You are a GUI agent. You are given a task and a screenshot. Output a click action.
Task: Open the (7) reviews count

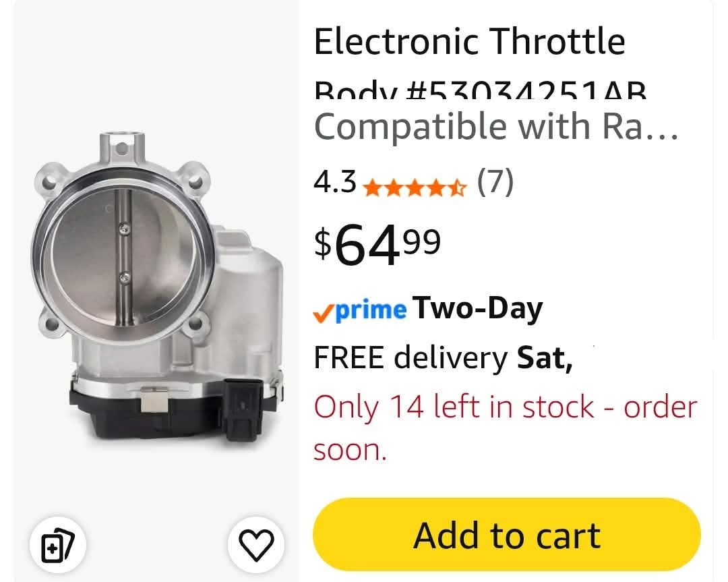click(x=495, y=181)
